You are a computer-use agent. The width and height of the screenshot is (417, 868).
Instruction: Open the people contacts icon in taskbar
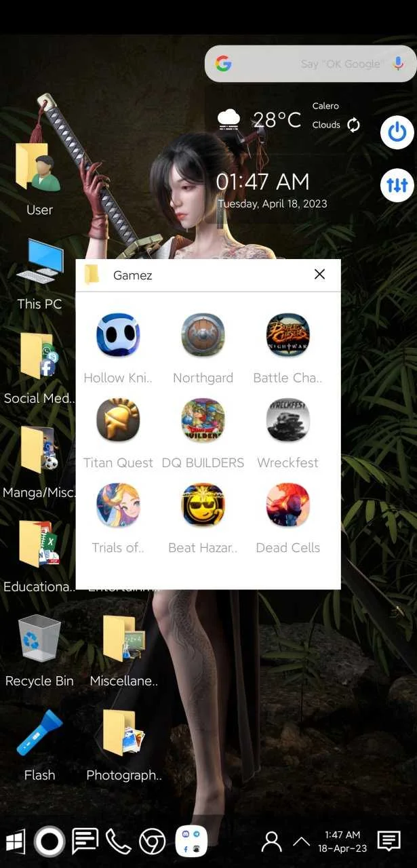(x=271, y=842)
